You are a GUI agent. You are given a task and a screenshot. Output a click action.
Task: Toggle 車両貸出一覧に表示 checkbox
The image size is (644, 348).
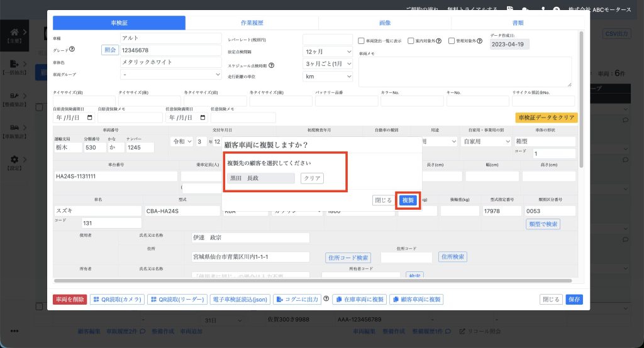[x=362, y=41]
